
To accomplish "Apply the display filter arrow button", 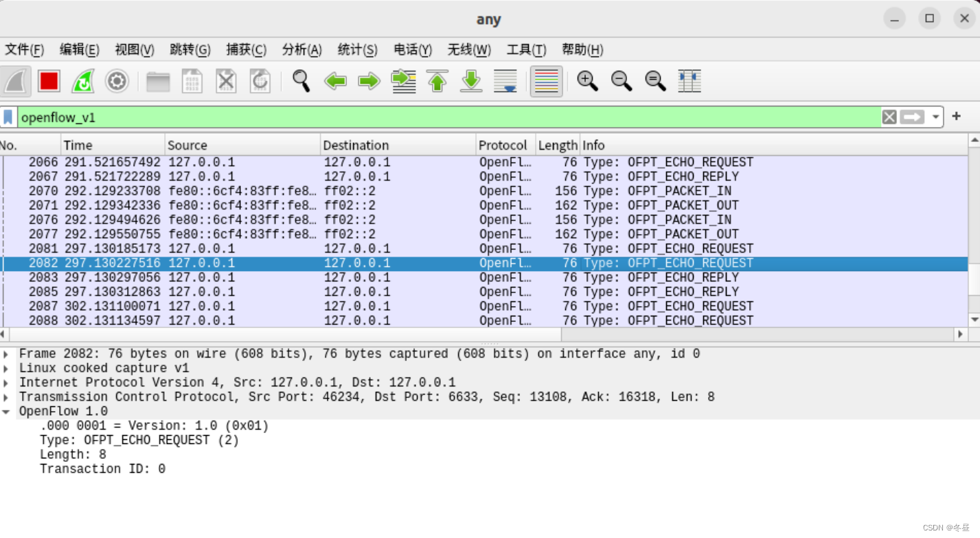I will 913,117.
